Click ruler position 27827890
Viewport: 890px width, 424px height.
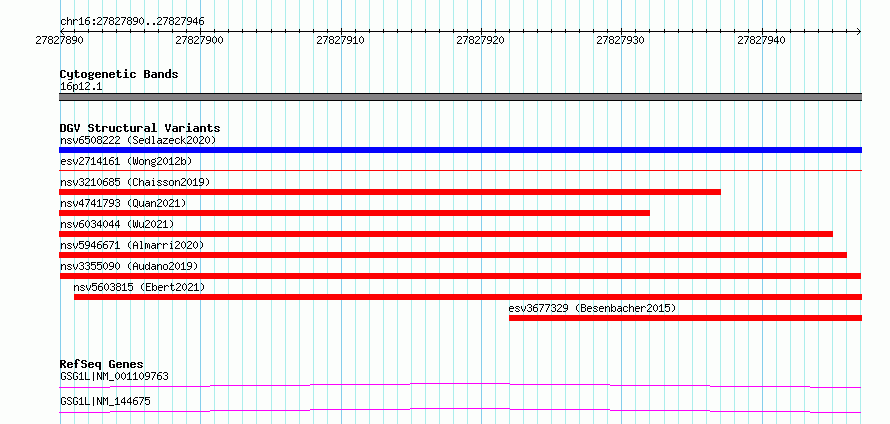click(59, 40)
